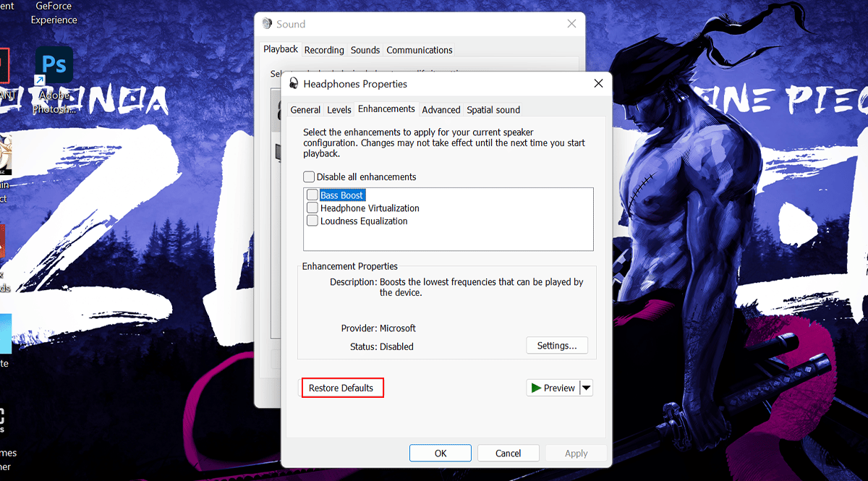Screen dimensions: 868x481
Task: Select Headphone Virtualization list entry text
Action: coord(370,208)
